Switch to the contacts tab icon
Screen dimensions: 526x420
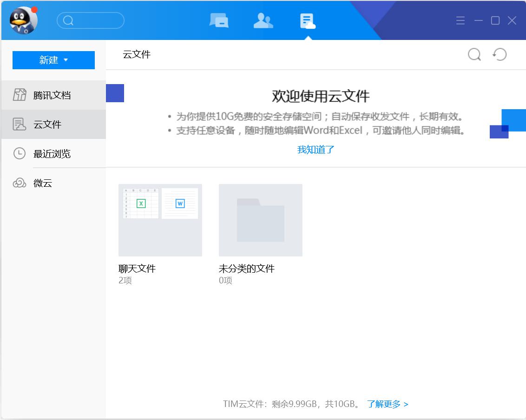click(x=263, y=20)
